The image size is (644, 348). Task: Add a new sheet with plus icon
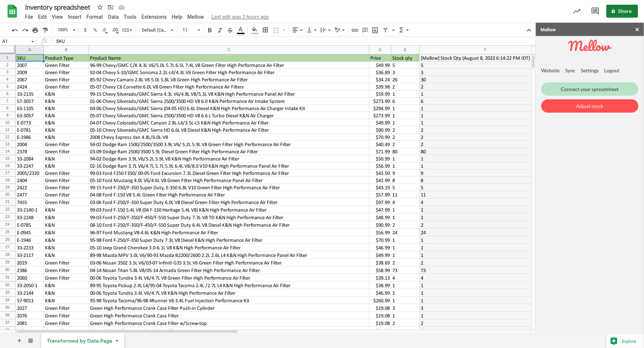tap(19, 340)
